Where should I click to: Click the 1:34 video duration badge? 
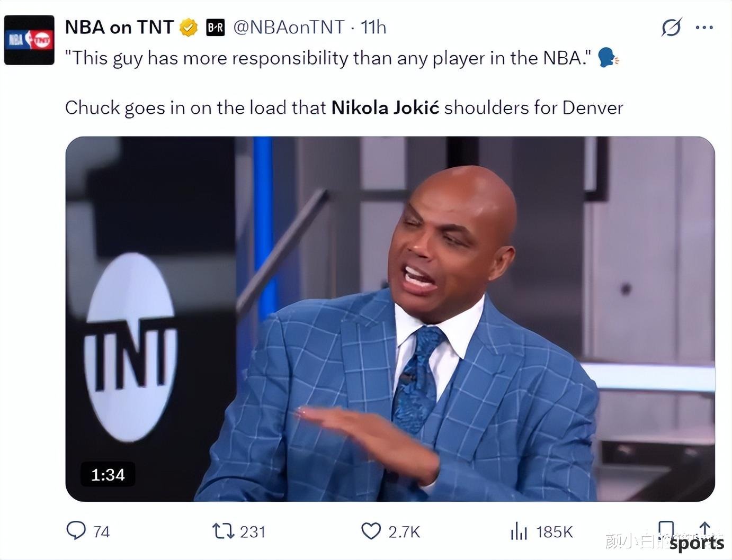coord(108,475)
